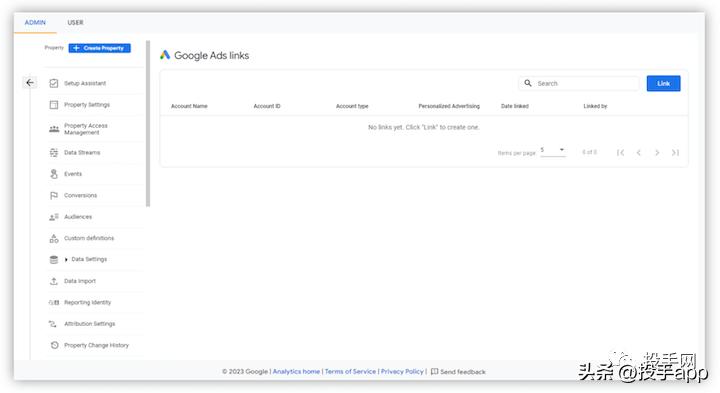Click the blue Link button
The image size is (720, 393).
pos(664,83)
